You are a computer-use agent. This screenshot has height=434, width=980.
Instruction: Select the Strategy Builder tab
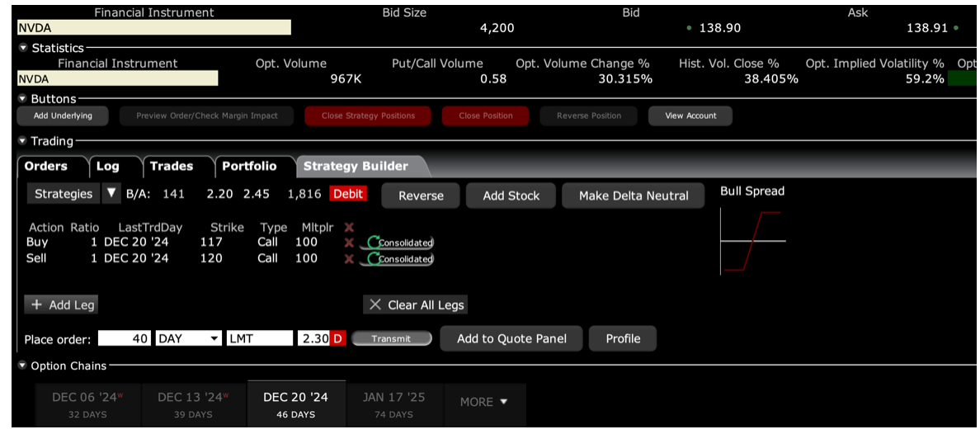coord(356,167)
